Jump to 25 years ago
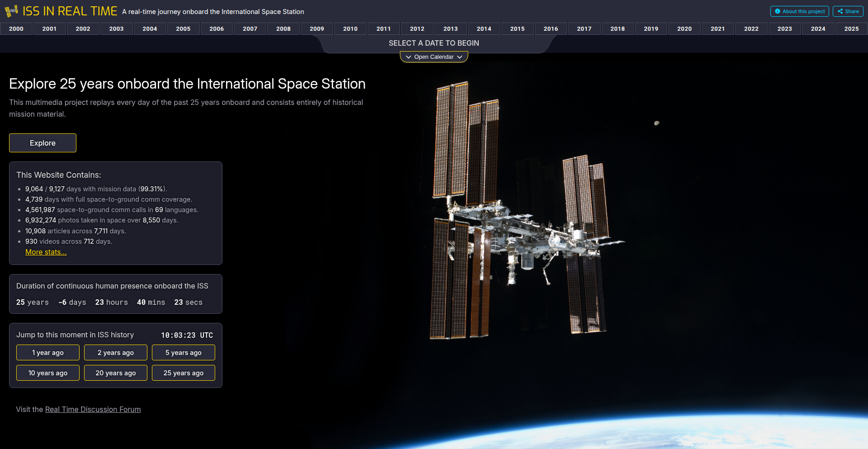Image resolution: width=868 pixels, height=449 pixels. pyautogui.click(x=184, y=373)
